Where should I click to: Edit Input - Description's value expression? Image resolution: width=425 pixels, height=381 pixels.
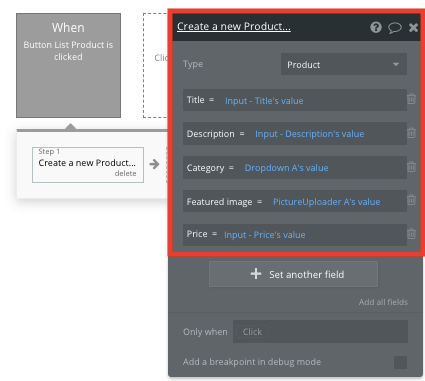coord(309,134)
